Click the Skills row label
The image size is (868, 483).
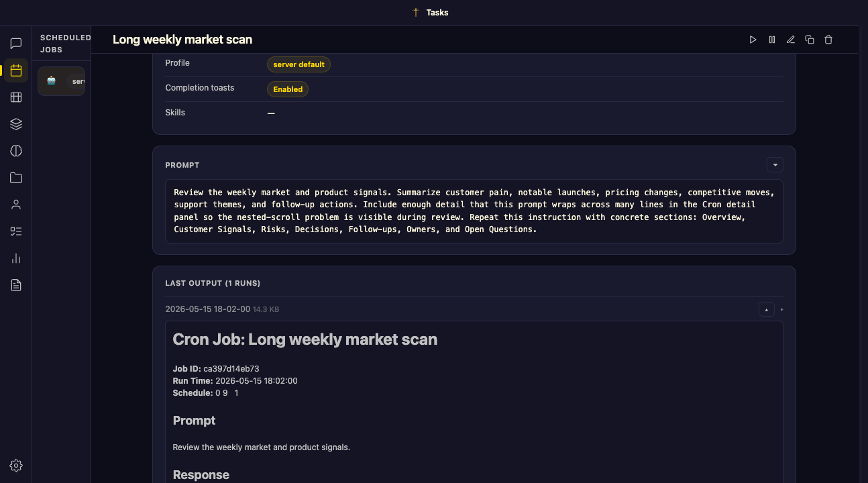175,113
